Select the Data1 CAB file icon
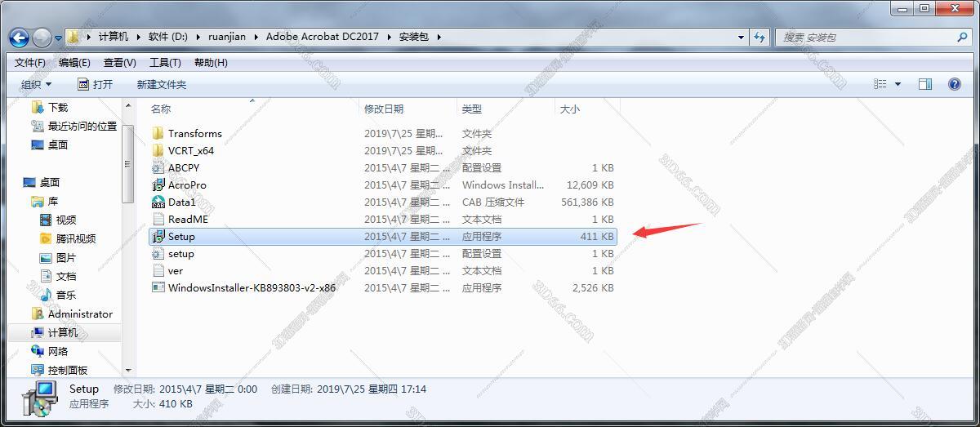980x427 pixels. coord(158,202)
